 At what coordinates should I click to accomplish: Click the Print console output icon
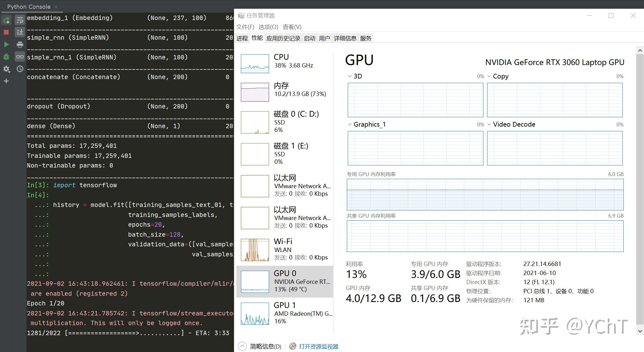pos(20,44)
